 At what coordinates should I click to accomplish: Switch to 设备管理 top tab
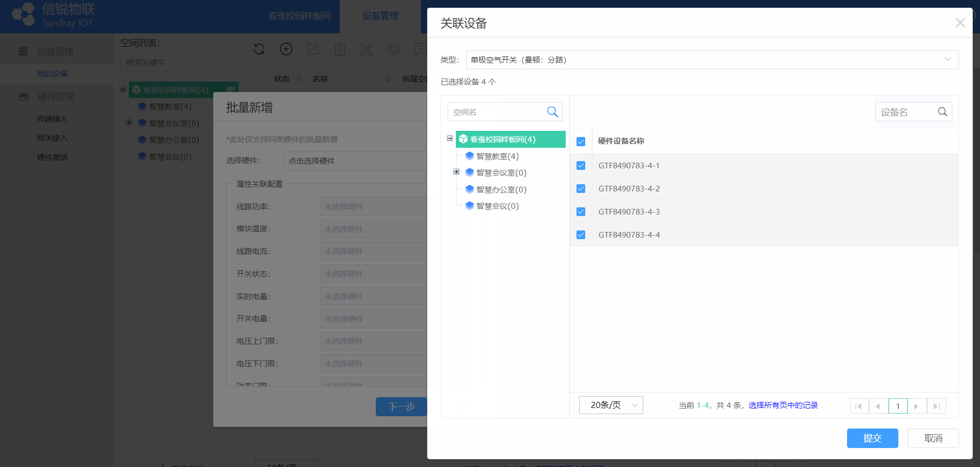click(380, 16)
